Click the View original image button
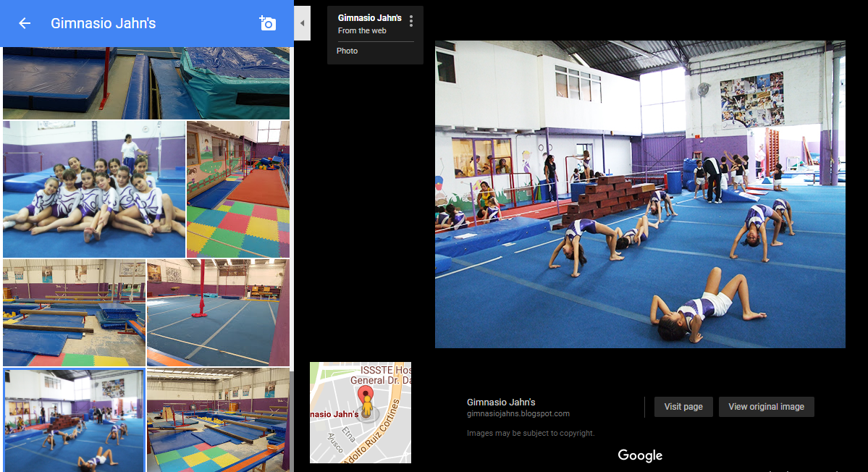 766,407
